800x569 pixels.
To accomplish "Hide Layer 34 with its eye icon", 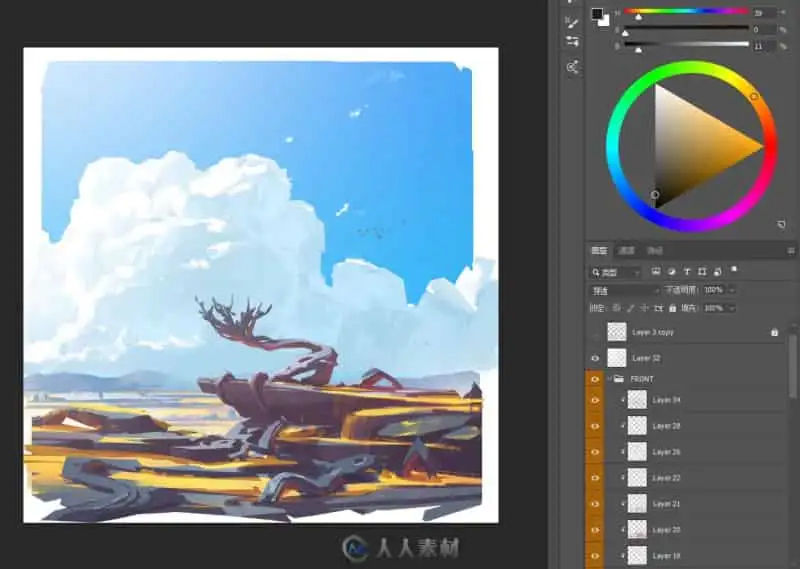I will 595,401.
